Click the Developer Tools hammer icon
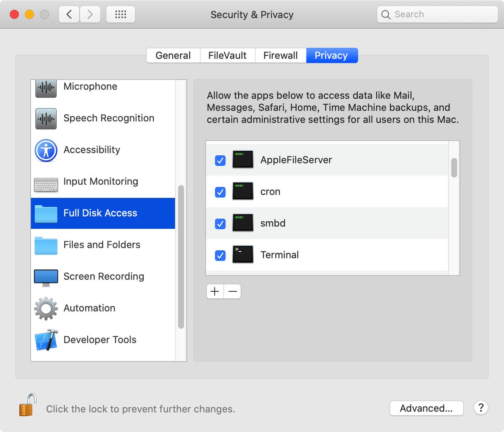Screen dimensions: 504x432 tap(46, 340)
